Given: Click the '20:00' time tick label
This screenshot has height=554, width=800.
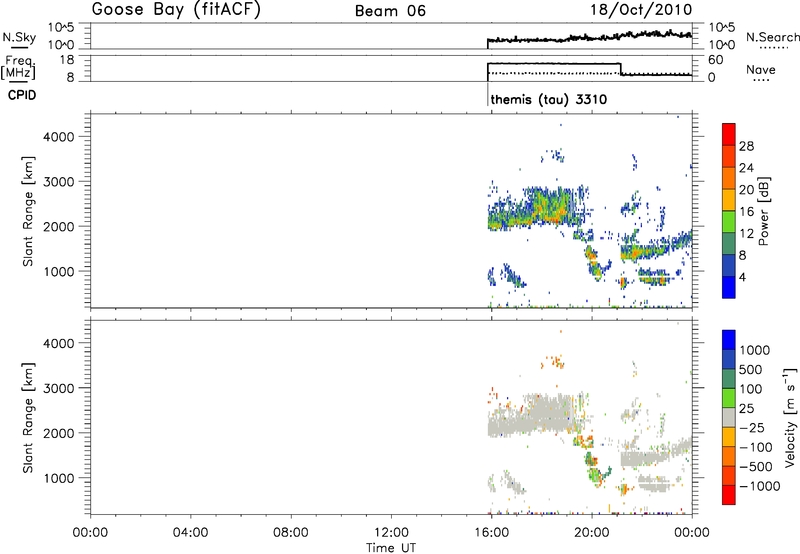Looking at the screenshot, I should [592, 533].
